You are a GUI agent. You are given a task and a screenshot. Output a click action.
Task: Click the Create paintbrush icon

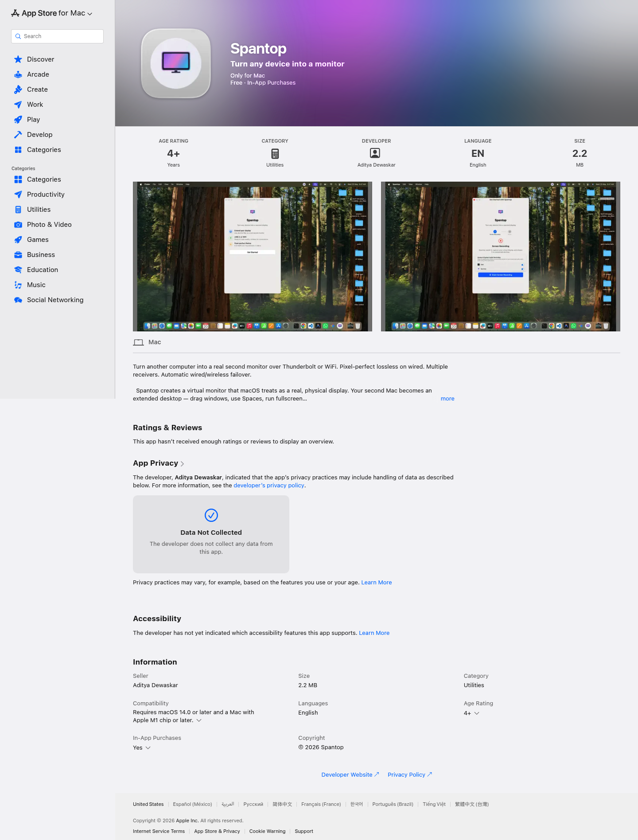[x=18, y=89]
